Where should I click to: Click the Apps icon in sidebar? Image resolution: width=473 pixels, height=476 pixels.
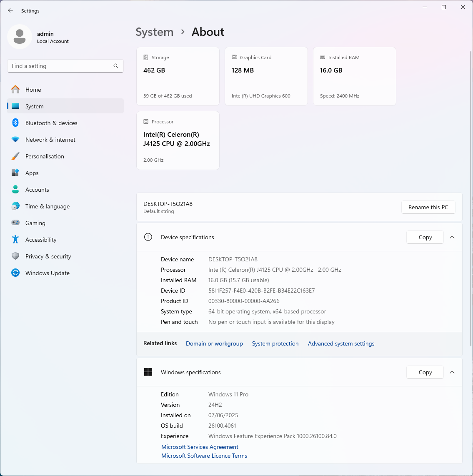(x=15, y=173)
